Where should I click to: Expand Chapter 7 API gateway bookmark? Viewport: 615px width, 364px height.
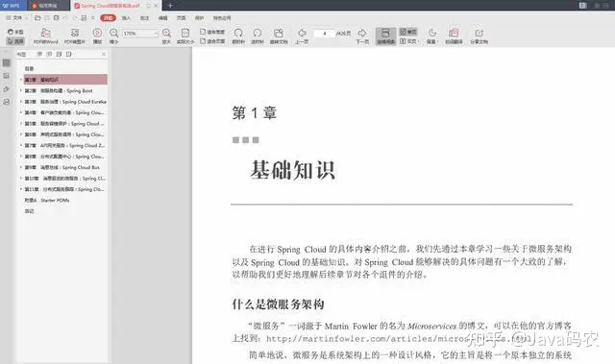[21, 145]
